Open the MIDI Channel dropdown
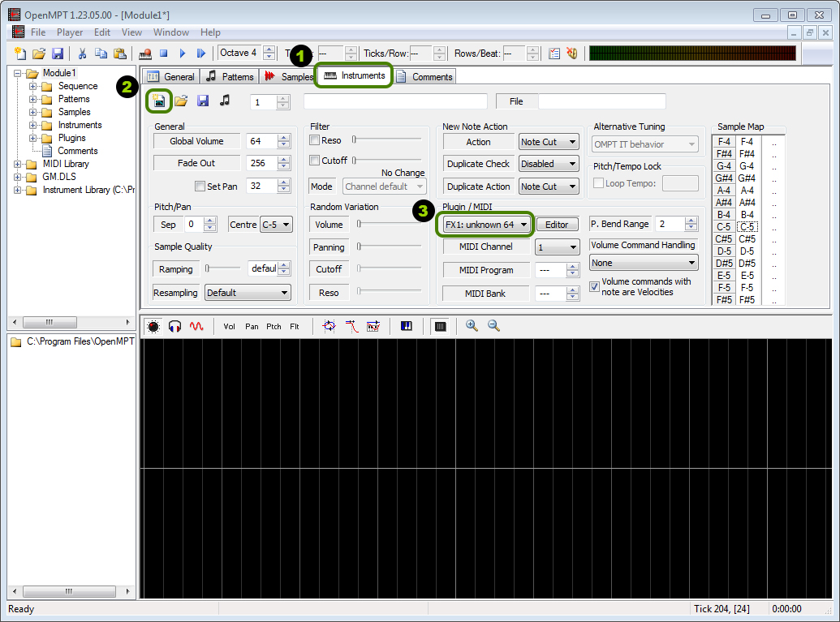The width and height of the screenshot is (840, 622). pos(557,247)
